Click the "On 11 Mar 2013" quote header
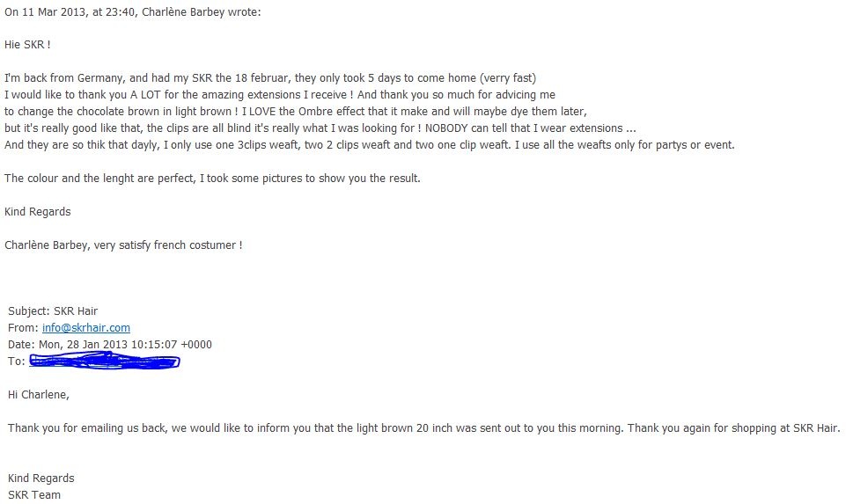Viewport: 853px width, 504px height. (132, 12)
